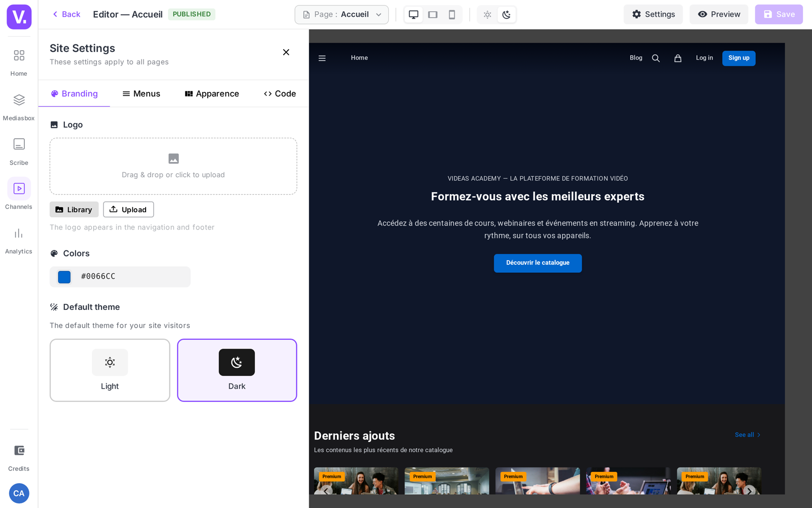Image resolution: width=812 pixels, height=508 pixels.
Task: Switch to tablet preview mode
Action: (x=433, y=15)
